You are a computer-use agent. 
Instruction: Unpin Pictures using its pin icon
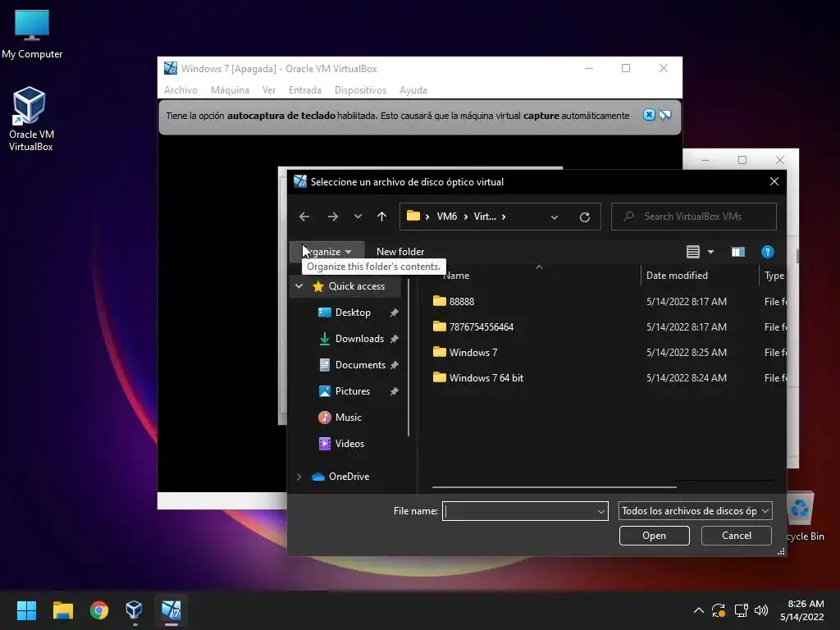coord(395,391)
